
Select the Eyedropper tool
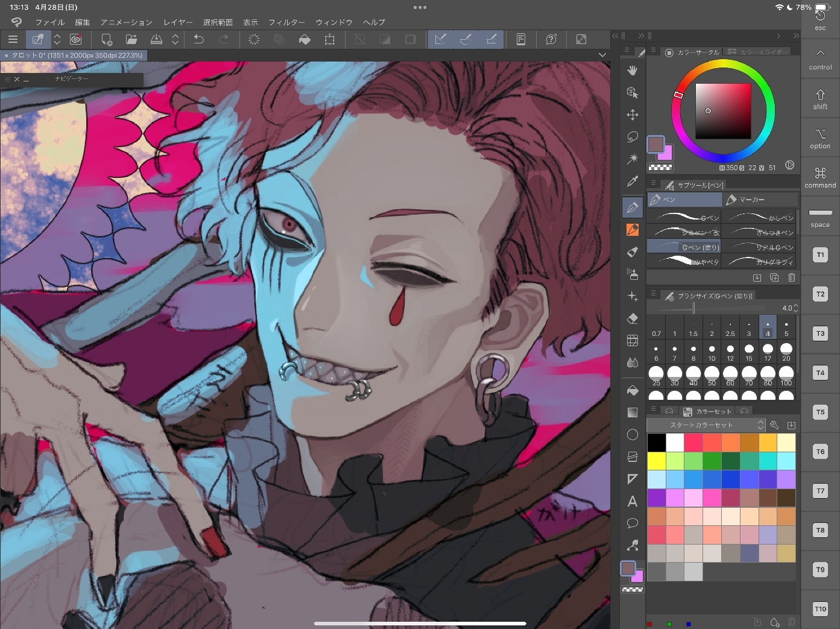click(x=632, y=181)
